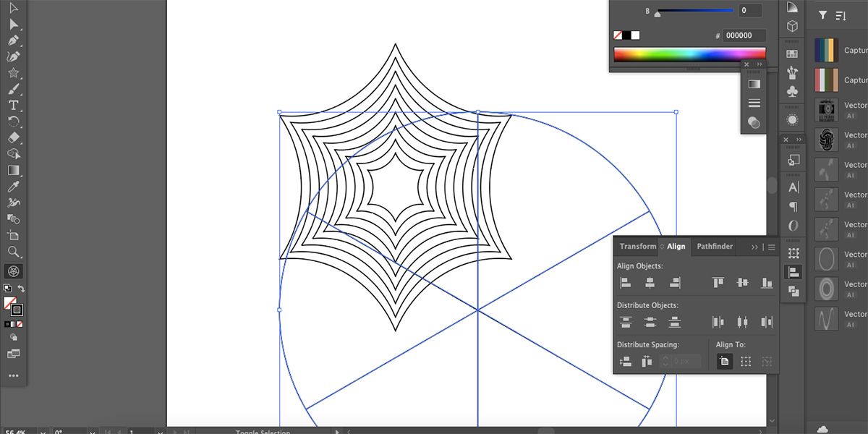Open the Align panel hamburger menu

point(772,247)
